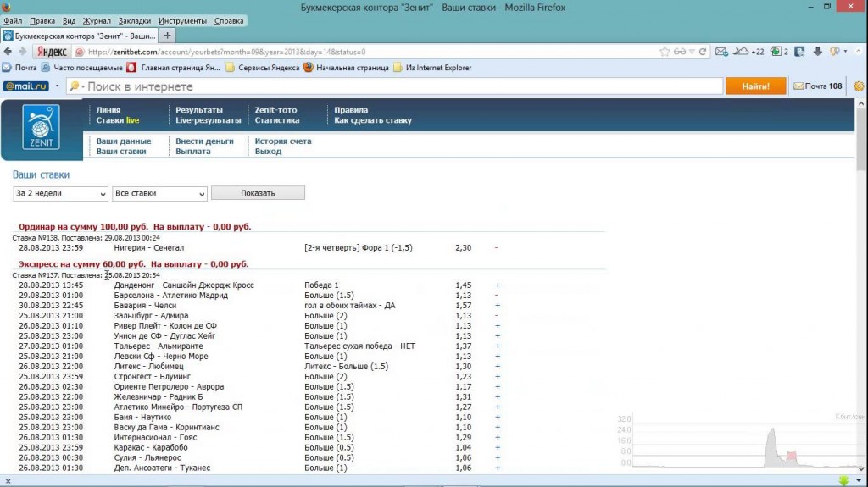Open the Закладки menu
This screenshot has height=487, width=868.
pyautogui.click(x=135, y=21)
